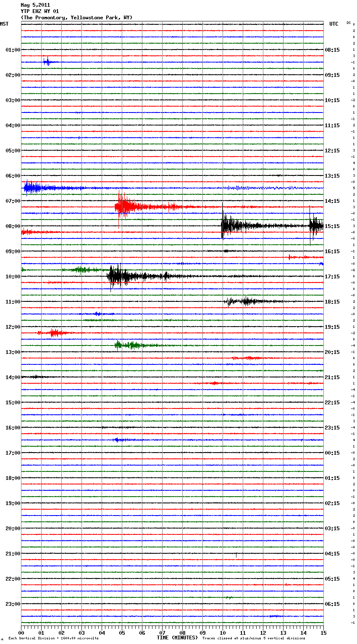The width and height of the screenshot is (357, 644).
Task: Select the "11:00" MST time label
Action: click(x=13, y=302)
